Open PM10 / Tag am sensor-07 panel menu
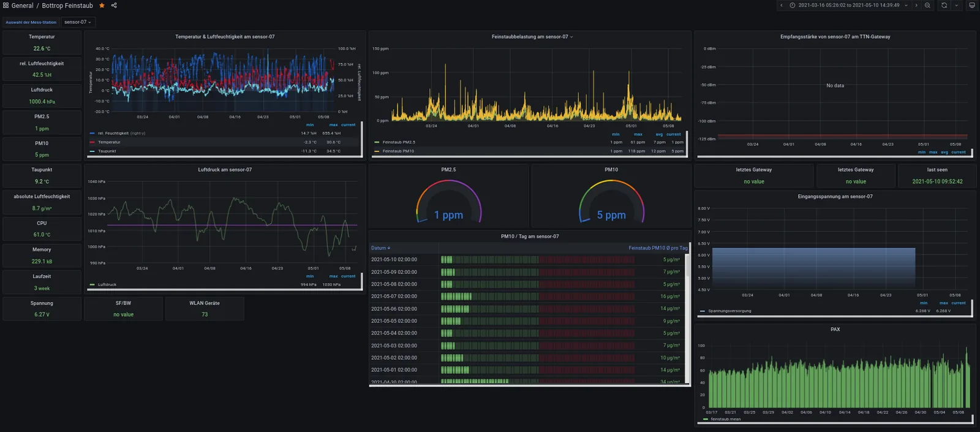 click(530, 237)
